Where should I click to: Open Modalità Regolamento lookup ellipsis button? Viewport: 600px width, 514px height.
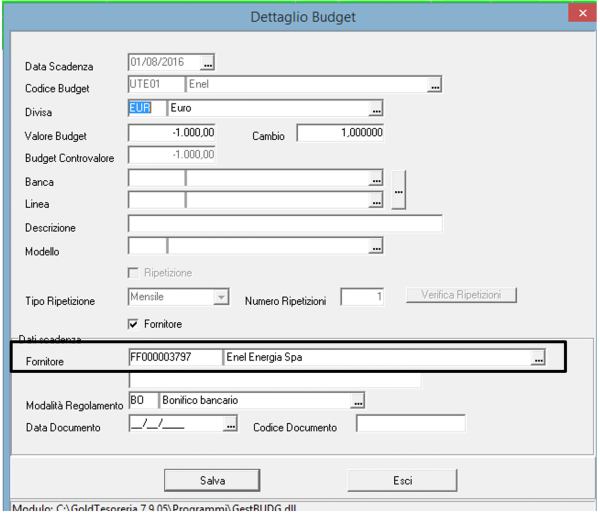click(x=357, y=401)
